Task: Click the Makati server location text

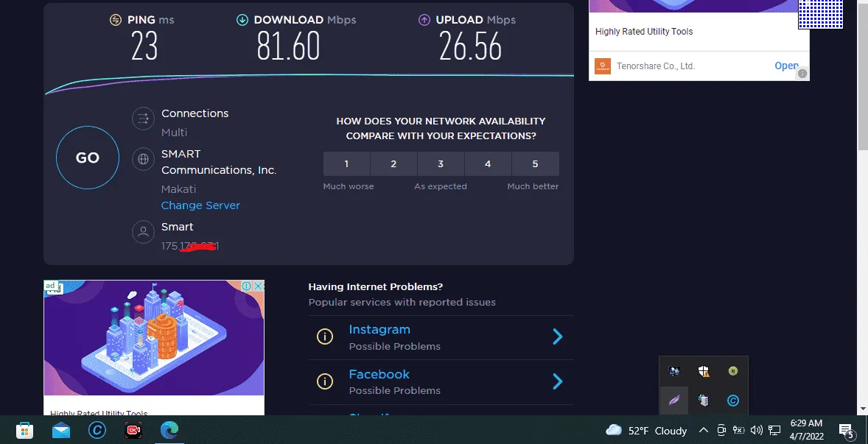Action: (x=179, y=189)
